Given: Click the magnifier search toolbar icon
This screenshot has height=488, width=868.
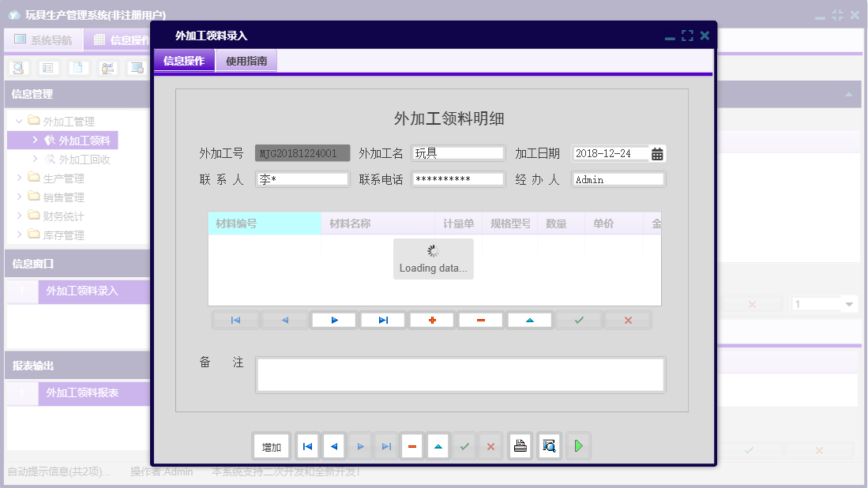Looking at the screenshot, I should pos(17,67).
